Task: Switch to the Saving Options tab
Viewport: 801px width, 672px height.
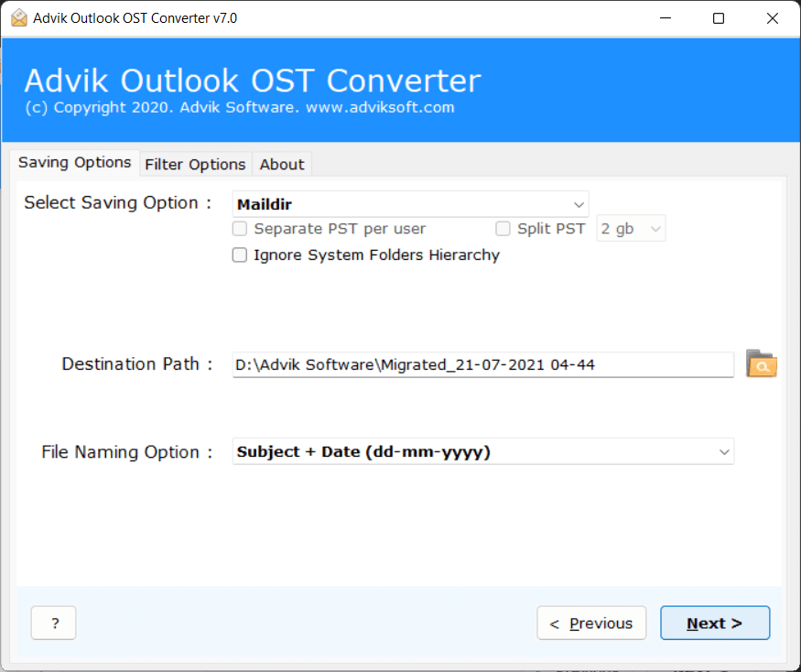Action: (74, 162)
